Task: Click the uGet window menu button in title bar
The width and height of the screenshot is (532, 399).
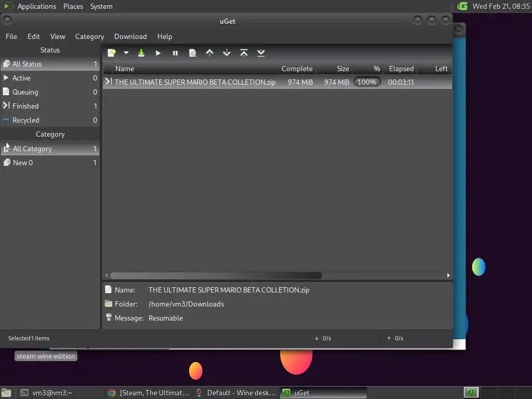Action: point(7,20)
